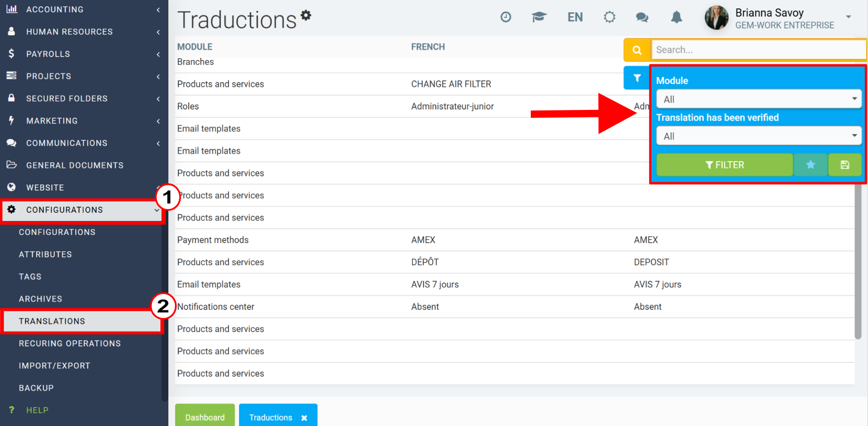Screen dimensions: 868x426
Task: Click the Secured Folders lock icon
Action: [11, 98]
